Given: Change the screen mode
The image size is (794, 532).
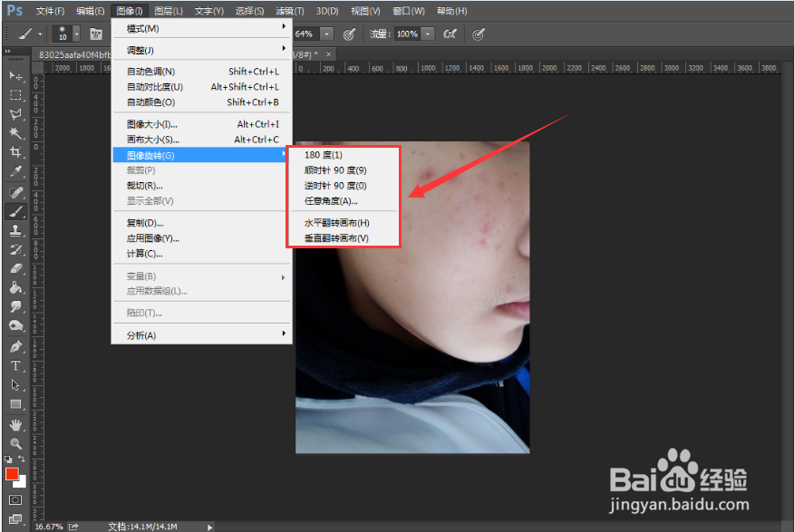Looking at the screenshot, I should point(15,518).
